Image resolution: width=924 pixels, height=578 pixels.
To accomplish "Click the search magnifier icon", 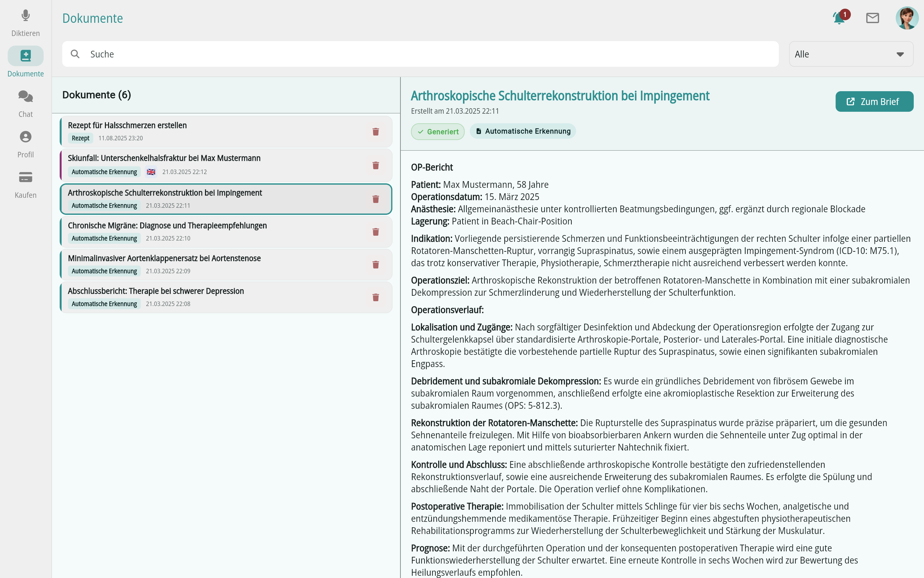I will (75, 54).
